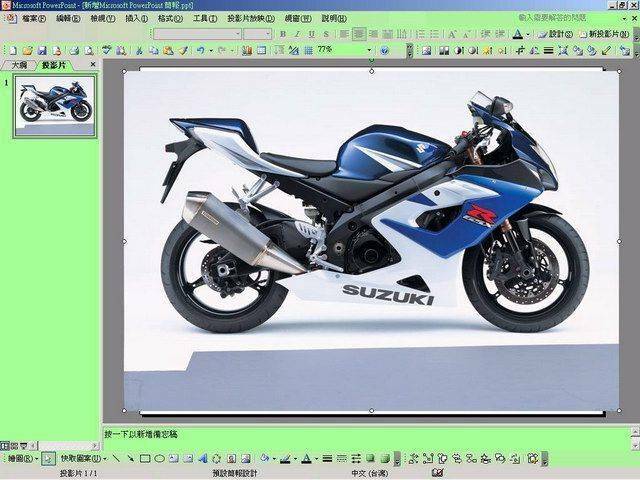Open the 格式 (Format) menu
Image resolution: width=640 pixels, height=480 pixels.
click(x=170, y=18)
